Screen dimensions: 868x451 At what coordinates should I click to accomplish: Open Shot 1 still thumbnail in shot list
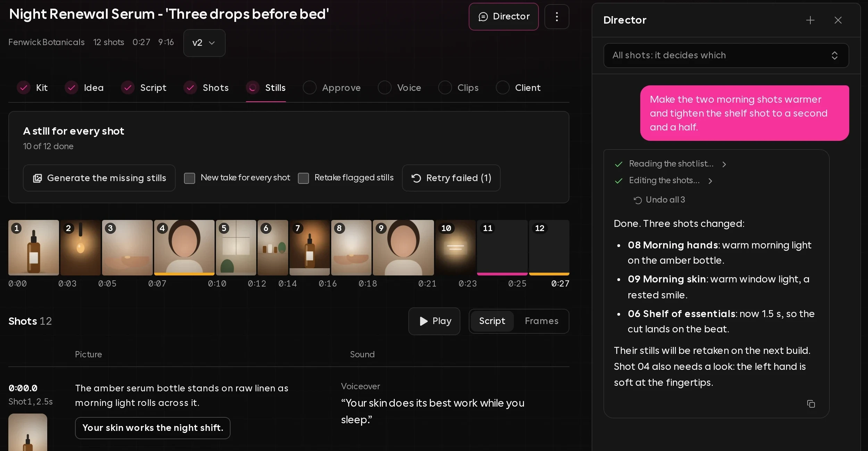[28, 432]
